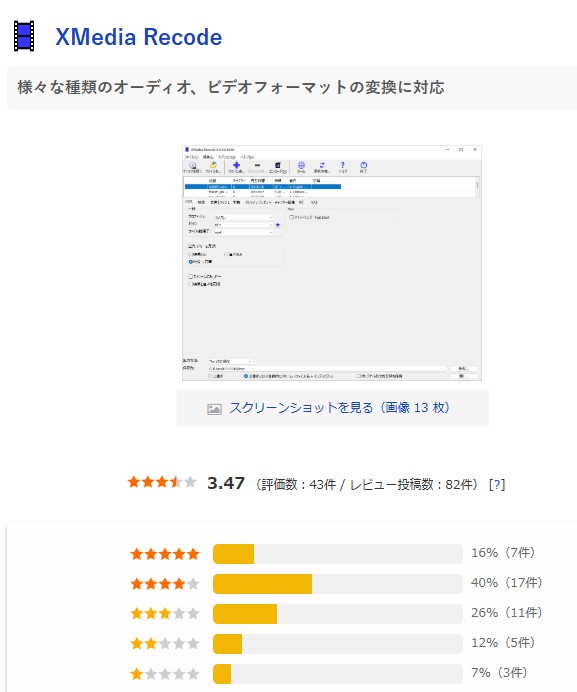
Task: Click the 40%（17件） label
Action: tap(507, 583)
